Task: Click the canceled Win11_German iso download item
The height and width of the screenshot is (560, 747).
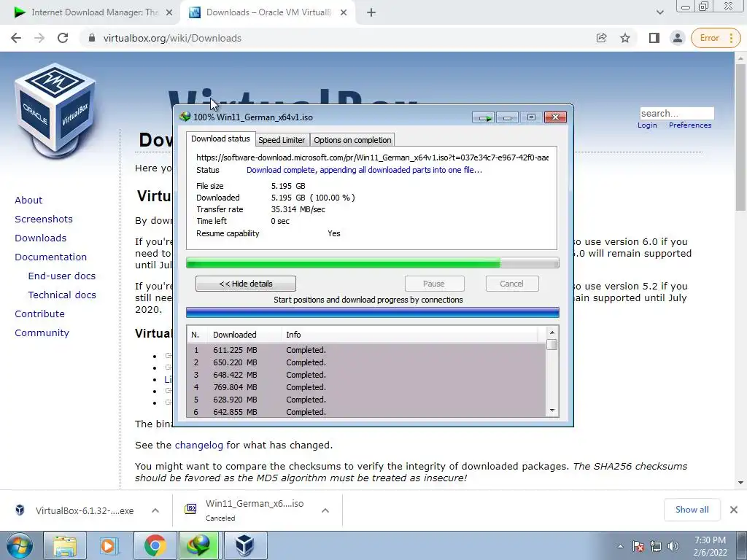Action: (x=245, y=510)
